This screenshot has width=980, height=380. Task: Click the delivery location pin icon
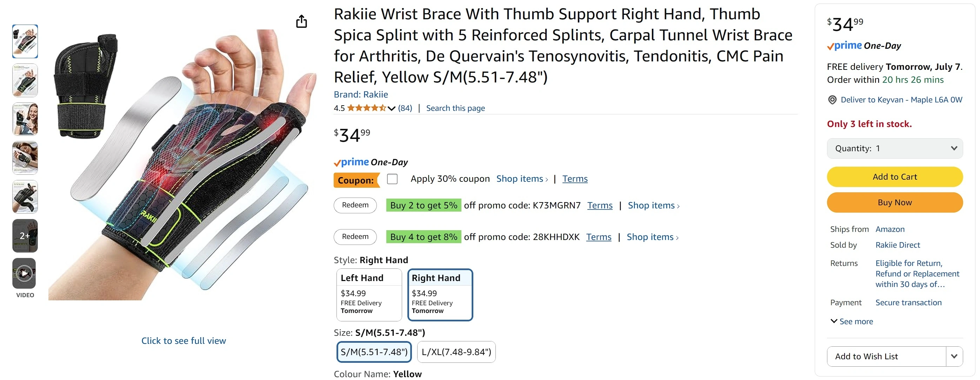pos(832,100)
